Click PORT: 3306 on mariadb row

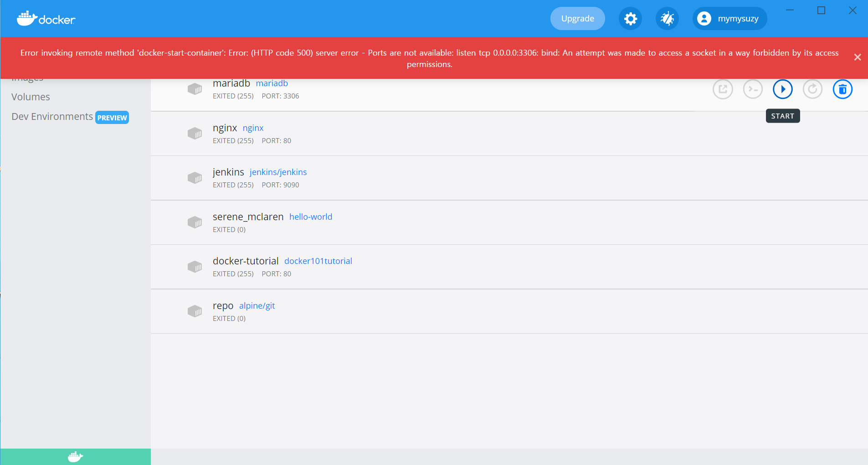280,96
